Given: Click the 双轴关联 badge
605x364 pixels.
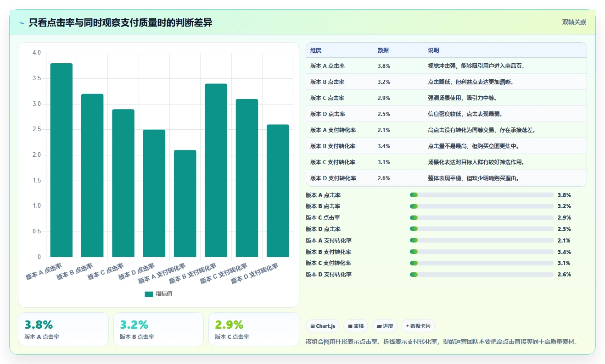Looking at the screenshot, I should click(574, 22).
